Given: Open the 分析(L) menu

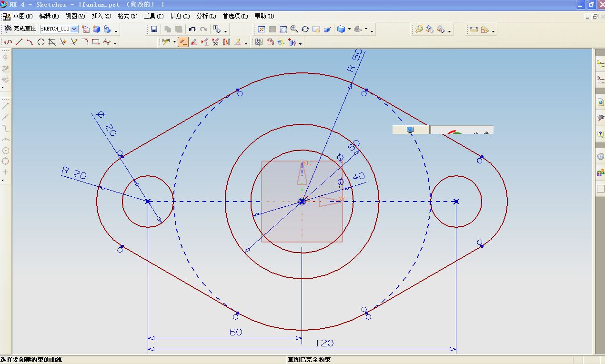Looking at the screenshot, I should (x=206, y=16).
